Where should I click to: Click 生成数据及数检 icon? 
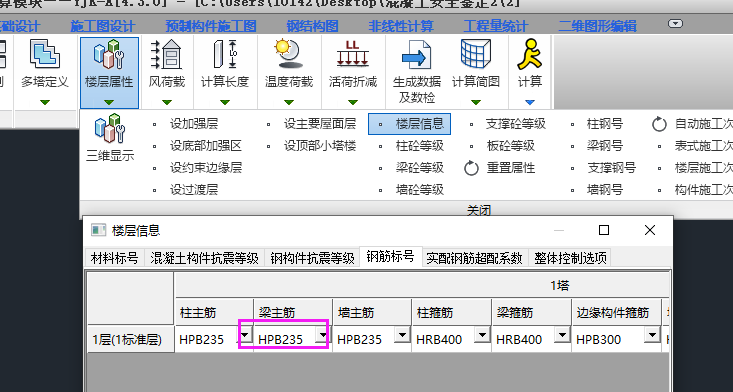click(417, 54)
